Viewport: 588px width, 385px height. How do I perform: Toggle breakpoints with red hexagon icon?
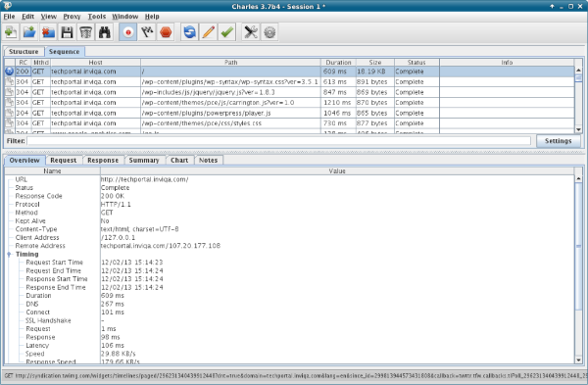pos(166,32)
